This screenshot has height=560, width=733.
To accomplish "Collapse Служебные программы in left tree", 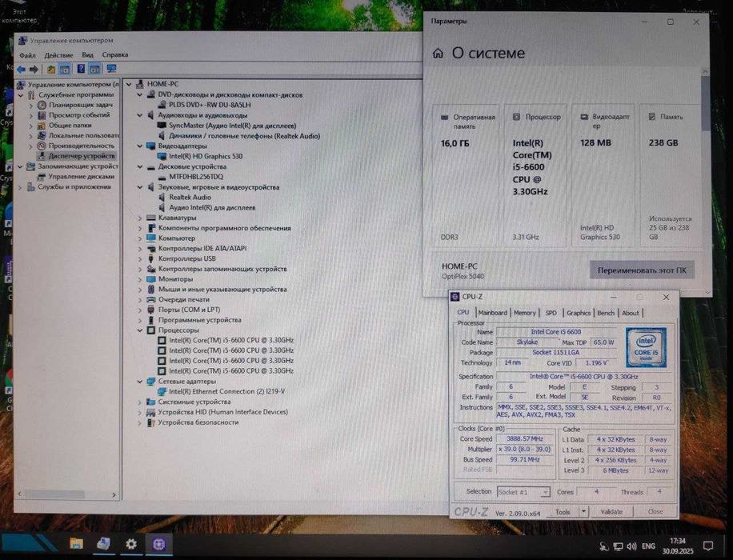I will tap(21, 95).
